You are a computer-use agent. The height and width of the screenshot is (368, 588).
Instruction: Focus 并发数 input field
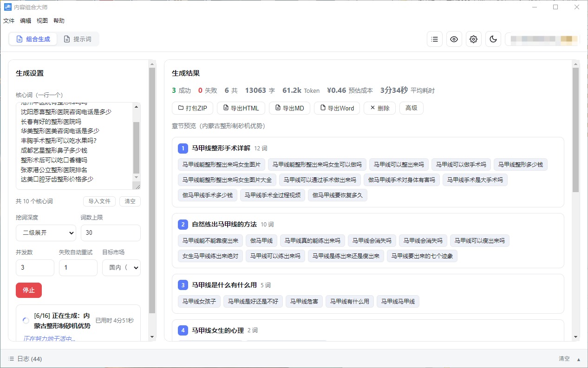coord(35,268)
